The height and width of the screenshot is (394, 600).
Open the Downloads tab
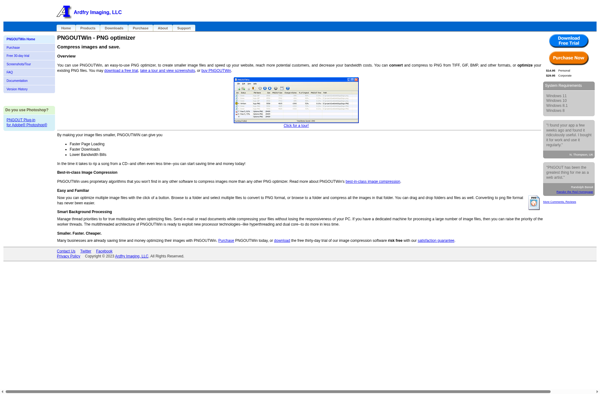coord(114,28)
